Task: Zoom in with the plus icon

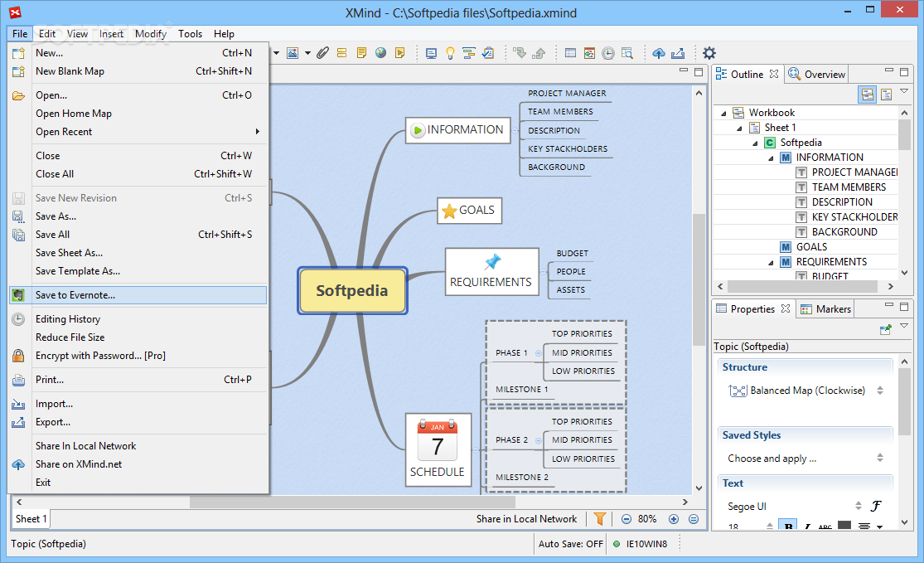Action: 674,519
